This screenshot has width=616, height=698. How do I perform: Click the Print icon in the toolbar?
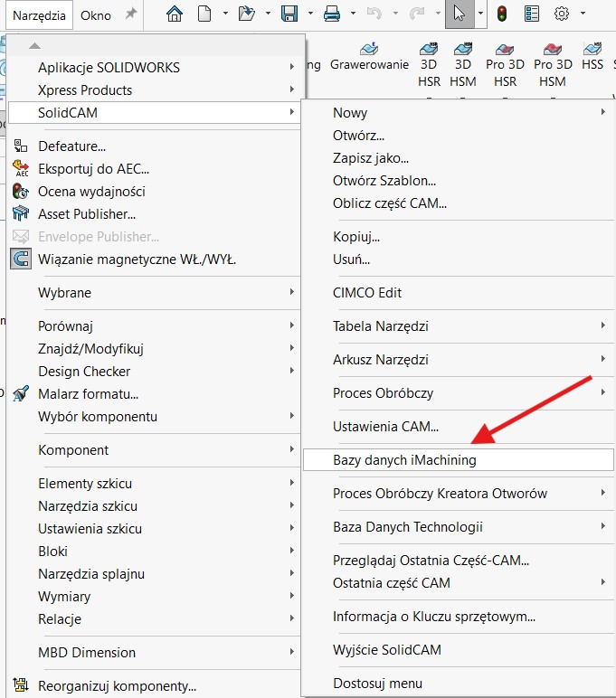(x=332, y=14)
